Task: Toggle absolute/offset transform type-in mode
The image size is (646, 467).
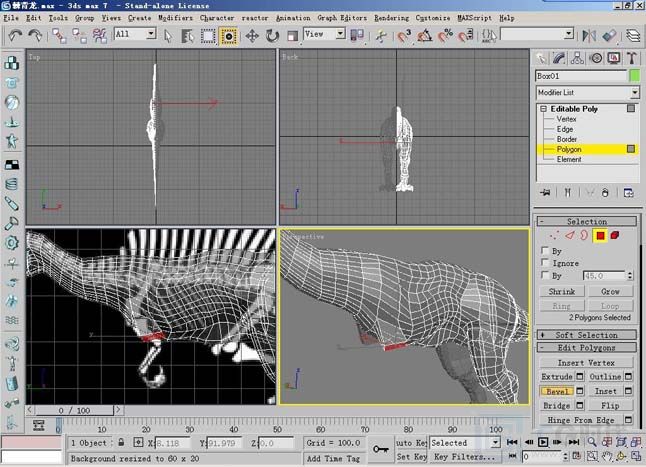Action: (138, 443)
